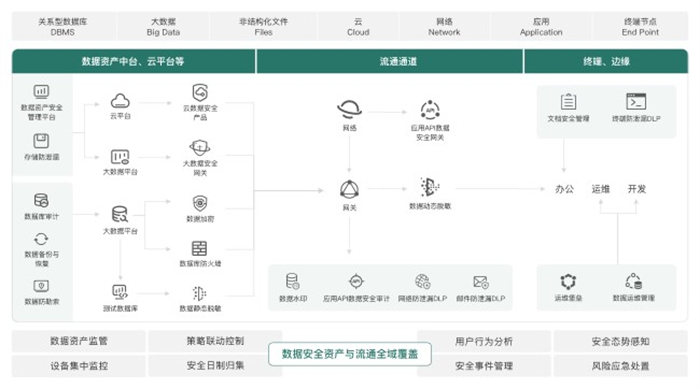This screenshot has width=700, height=389.
Task: Click the 数据安全资产与流通全域覆盖 center label
Action: click(x=350, y=354)
